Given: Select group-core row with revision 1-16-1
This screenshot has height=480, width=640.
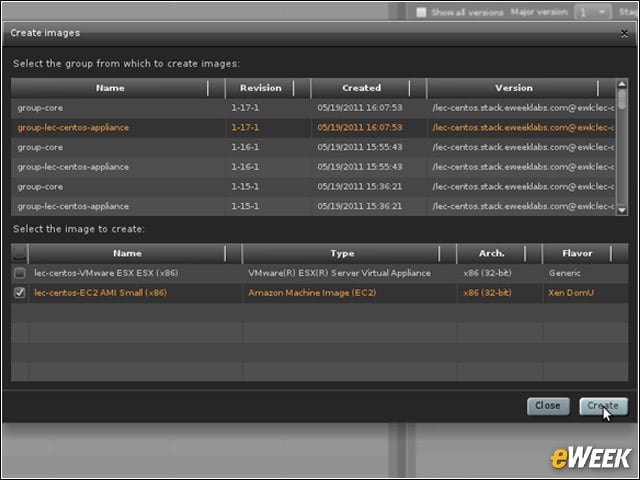Looking at the screenshot, I should (313, 147).
